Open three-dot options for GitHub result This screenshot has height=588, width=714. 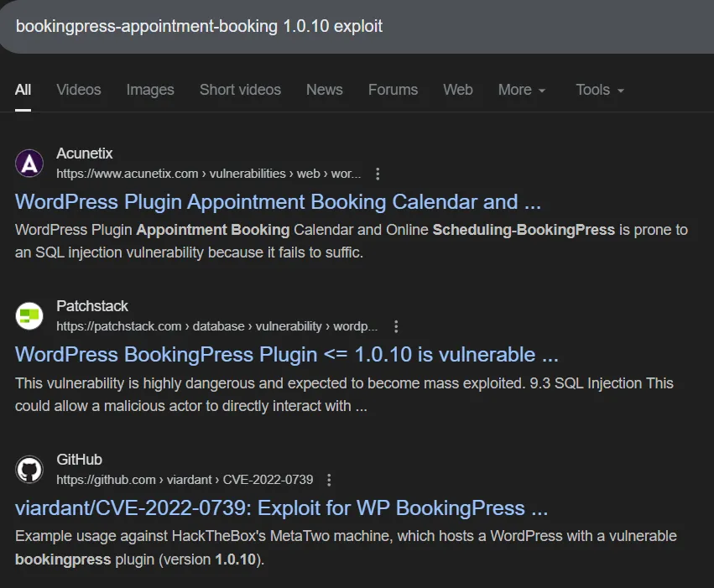(x=329, y=480)
